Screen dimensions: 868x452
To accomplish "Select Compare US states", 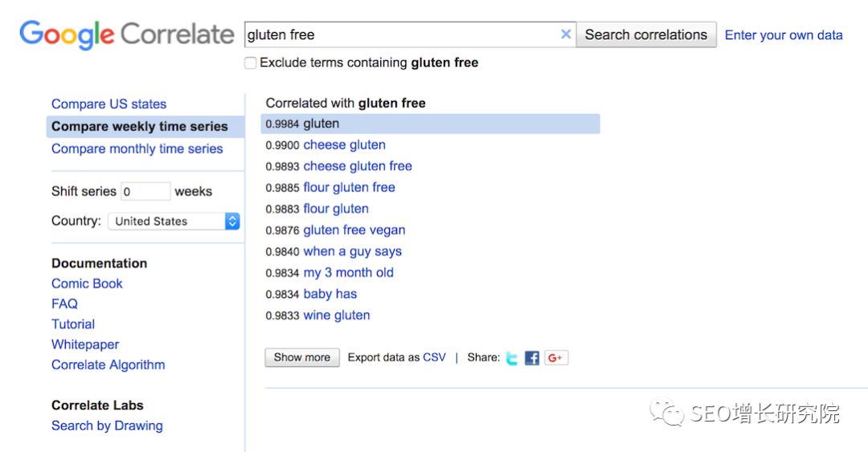I will tap(108, 104).
